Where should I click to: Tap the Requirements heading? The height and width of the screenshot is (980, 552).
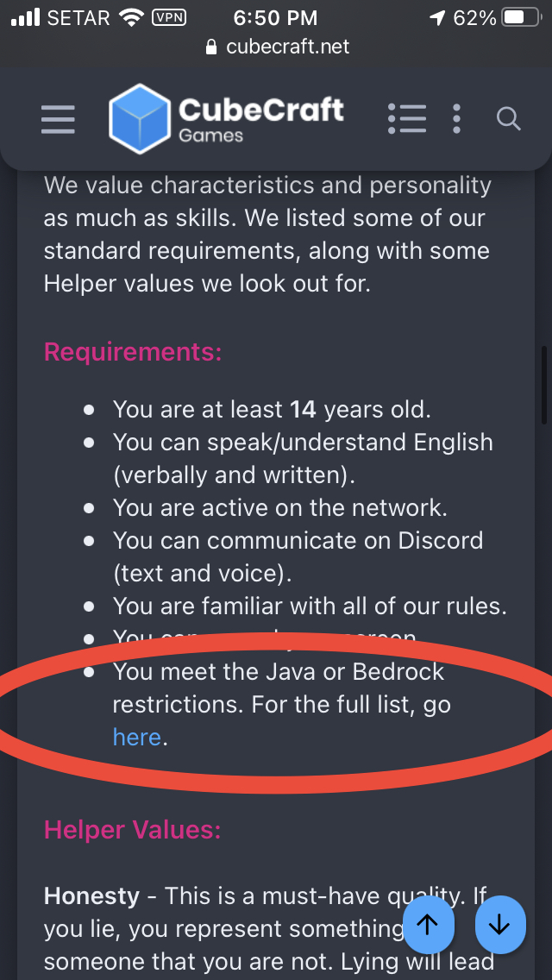tap(133, 352)
